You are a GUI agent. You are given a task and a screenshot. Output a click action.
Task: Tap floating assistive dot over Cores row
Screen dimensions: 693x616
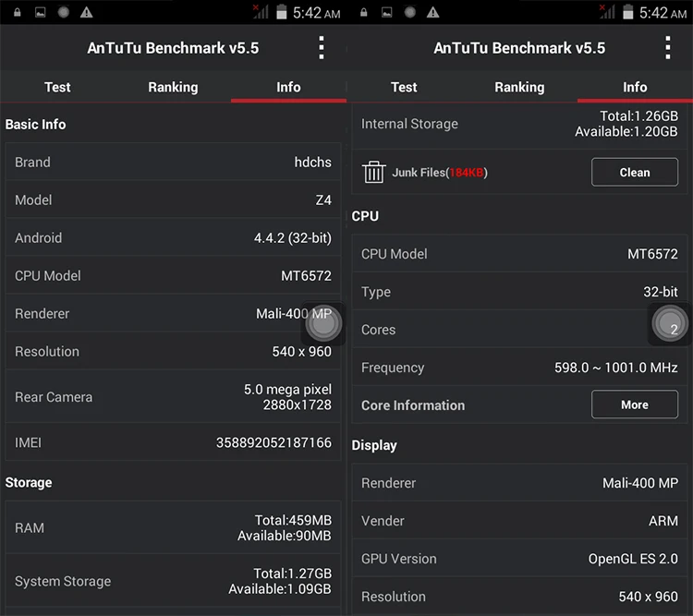[670, 323]
